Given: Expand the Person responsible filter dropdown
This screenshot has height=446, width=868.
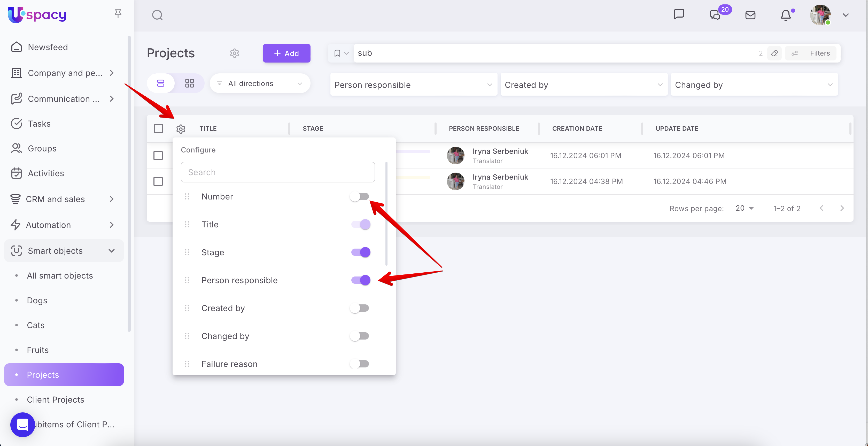Looking at the screenshot, I should coord(413,85).
